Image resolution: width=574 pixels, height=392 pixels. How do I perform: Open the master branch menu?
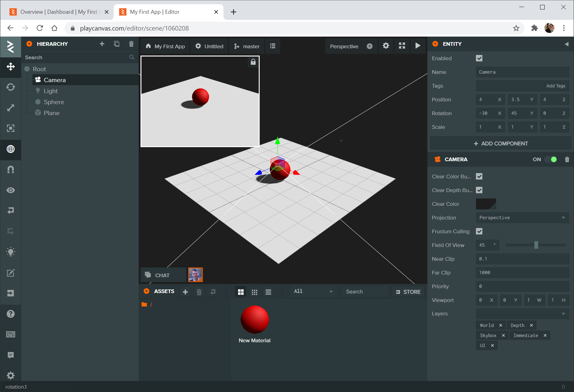coord(247,46)
